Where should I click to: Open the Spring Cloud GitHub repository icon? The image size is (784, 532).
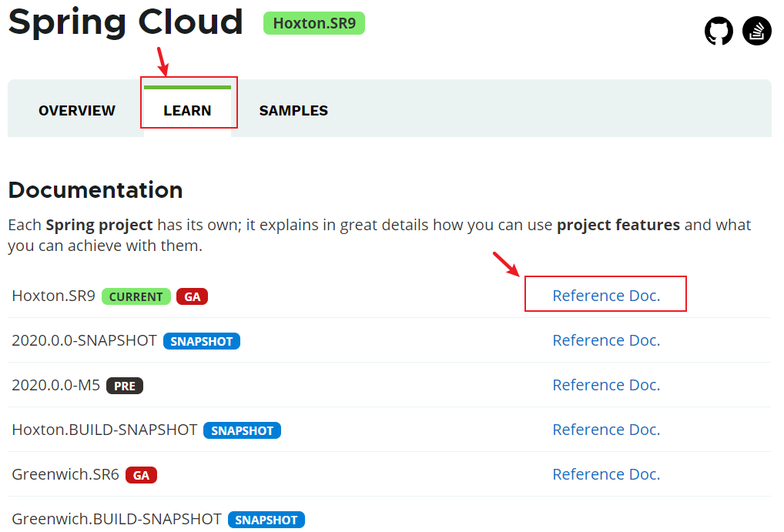tap(719, 31)
